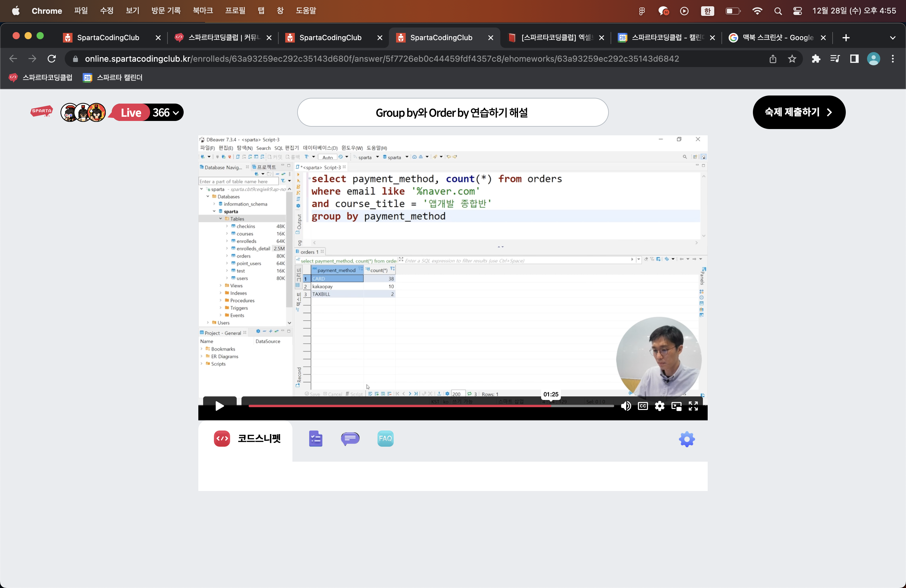Open the Extensions puzzle menu
Image resolution: width=906 pixels, height=588 pixels.
coord(816,59)
